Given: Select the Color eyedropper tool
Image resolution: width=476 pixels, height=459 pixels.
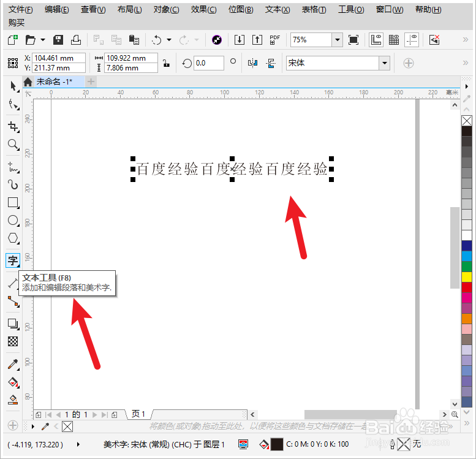Looking at the screenshot, I should coord(13,364).
